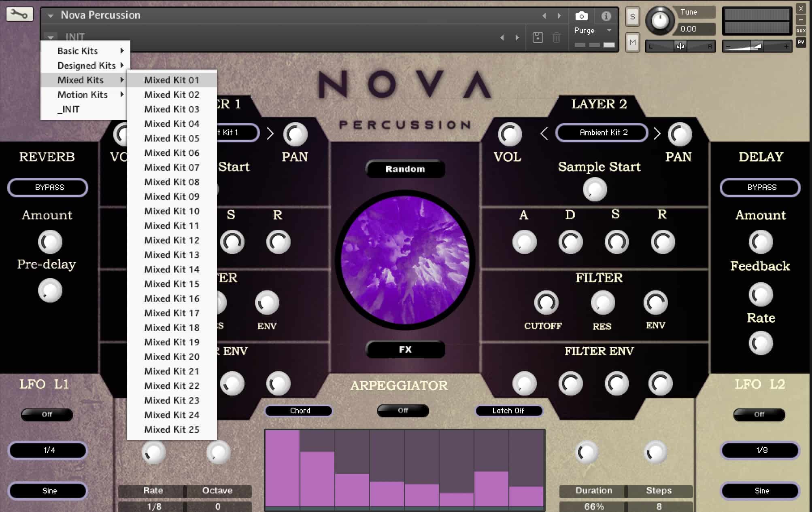Toggle the Arpeggiator Off switch
812x512 pixels.
point(403,410)
